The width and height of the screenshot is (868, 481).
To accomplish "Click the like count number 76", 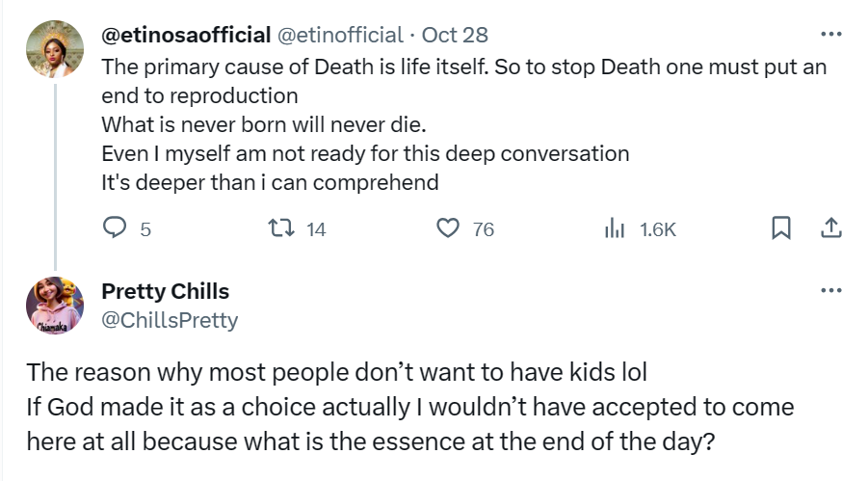I will (484, 229).
